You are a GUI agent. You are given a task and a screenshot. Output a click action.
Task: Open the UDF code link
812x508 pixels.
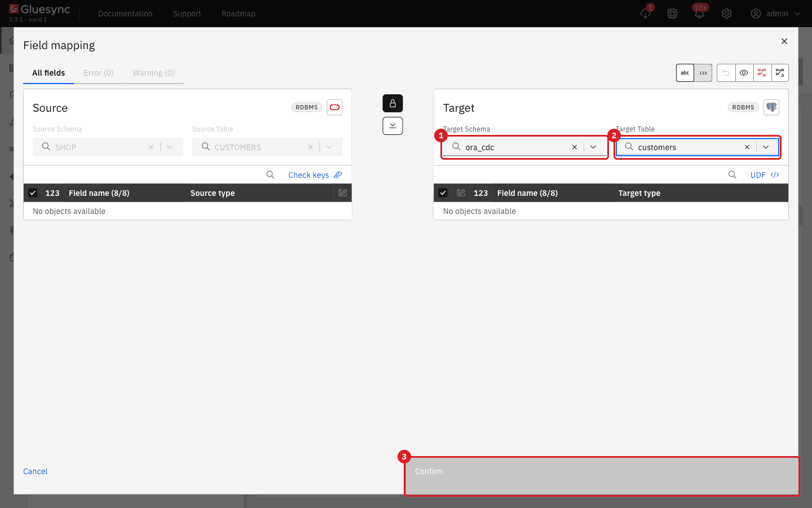pyautogui.click(x=765, y=175)
